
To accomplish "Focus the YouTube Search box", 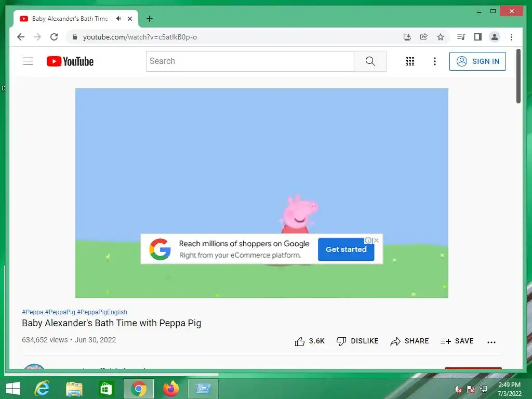I will tap(250, 61).
